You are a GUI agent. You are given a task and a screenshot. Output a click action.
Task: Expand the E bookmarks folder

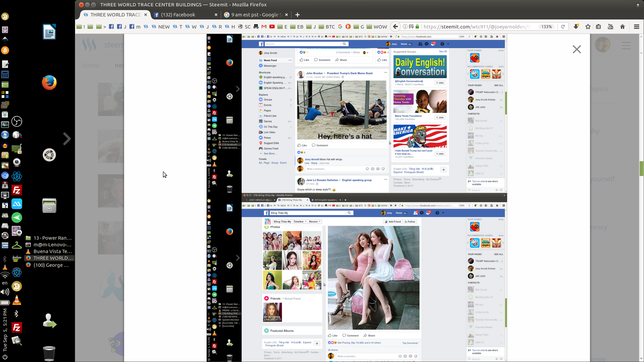tap(282, 27)
